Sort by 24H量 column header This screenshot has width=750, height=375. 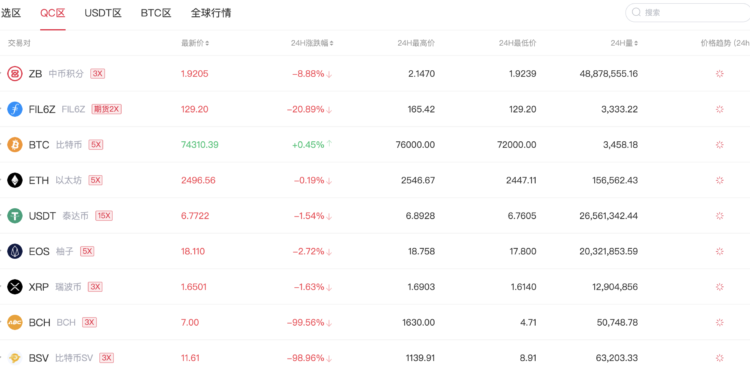624,43
